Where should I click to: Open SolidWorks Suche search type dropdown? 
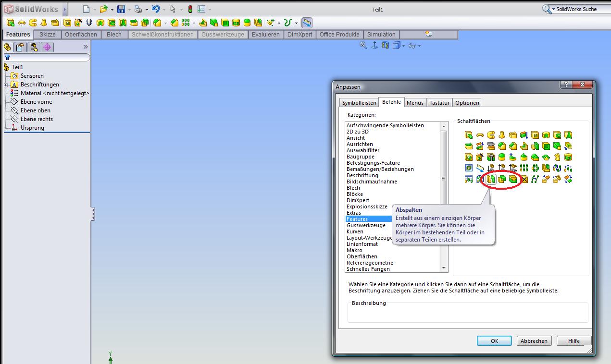point(553,9)
